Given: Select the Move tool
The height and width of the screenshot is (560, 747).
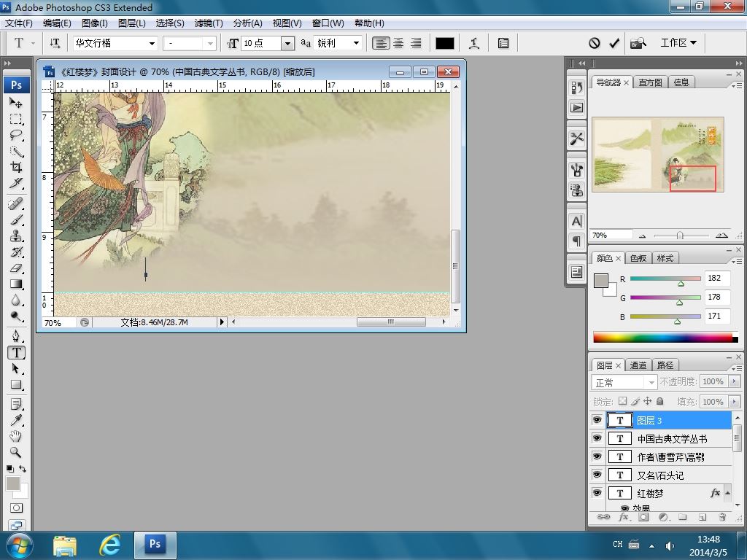Looking at the screenshot, I should coord(16,102).
